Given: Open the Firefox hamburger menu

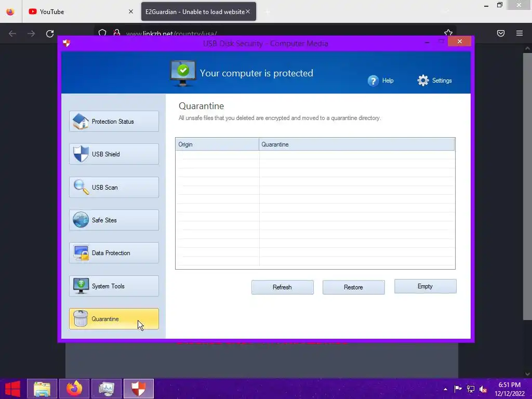Looking at the screenshot, I should click(520, 33).
